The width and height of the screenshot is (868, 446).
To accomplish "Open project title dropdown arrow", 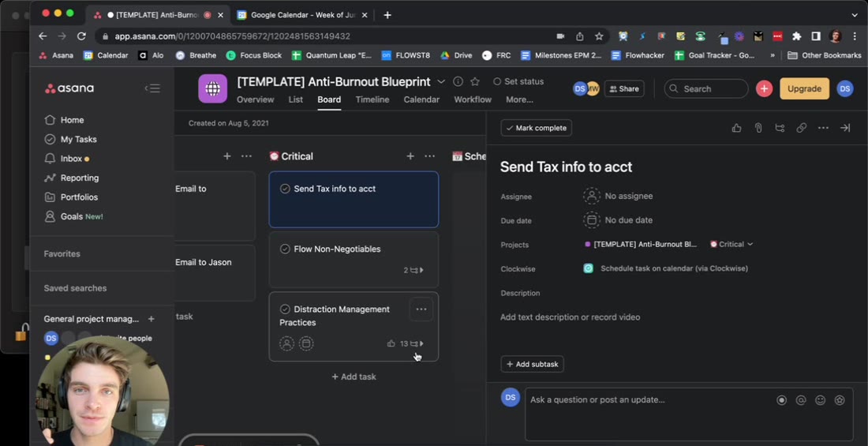I will (440, 81).
